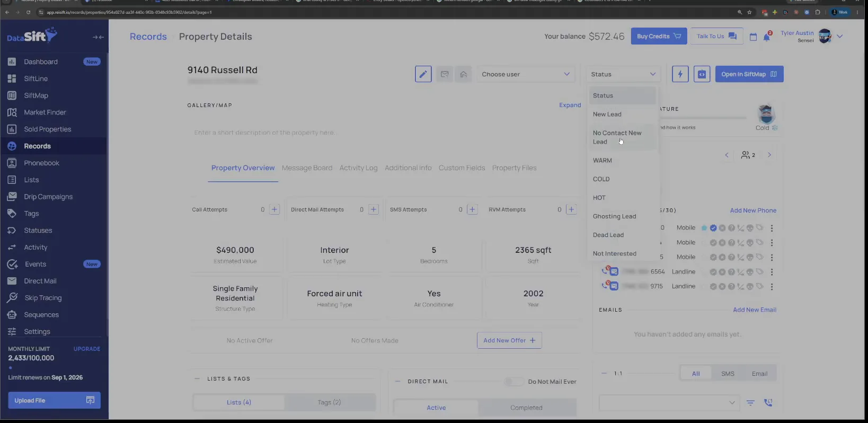The image size is (868, 423).
Task: Click Add New Offer
Action: pos(509,340)
